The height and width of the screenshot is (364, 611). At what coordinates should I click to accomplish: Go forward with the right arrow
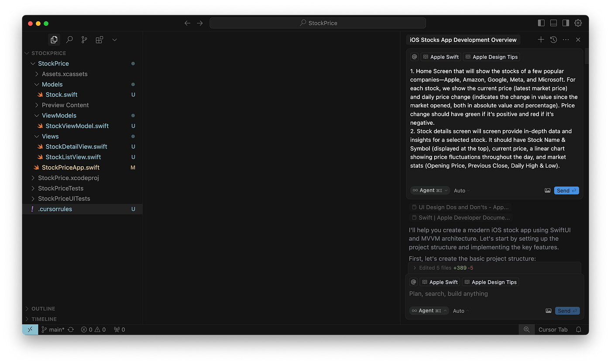click(200, 23)
